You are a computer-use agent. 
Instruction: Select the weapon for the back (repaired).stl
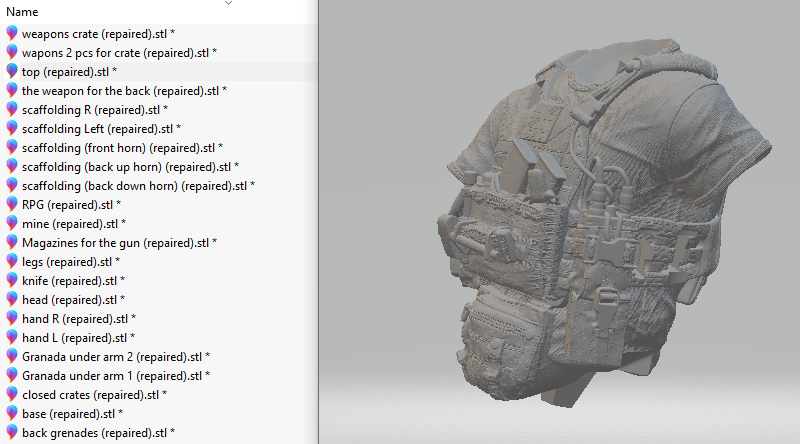tap(124, 90)
